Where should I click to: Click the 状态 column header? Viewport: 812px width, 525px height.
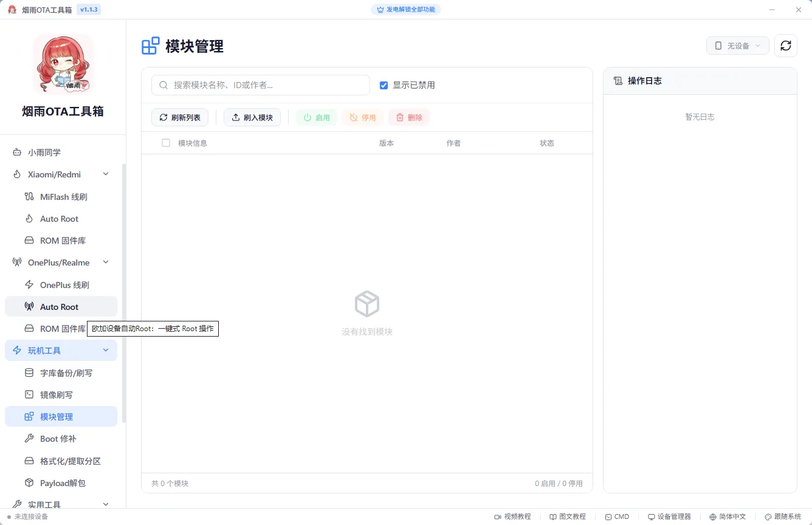[547, 143]
